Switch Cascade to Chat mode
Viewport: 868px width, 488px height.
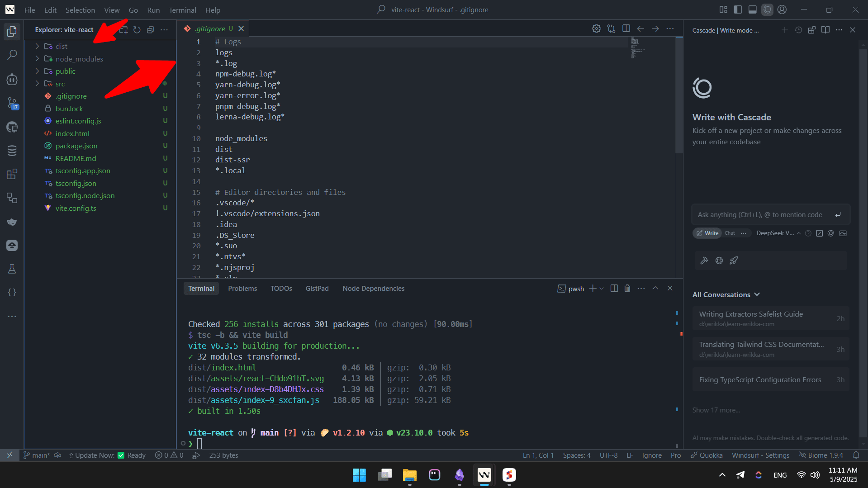click(730, 233)
